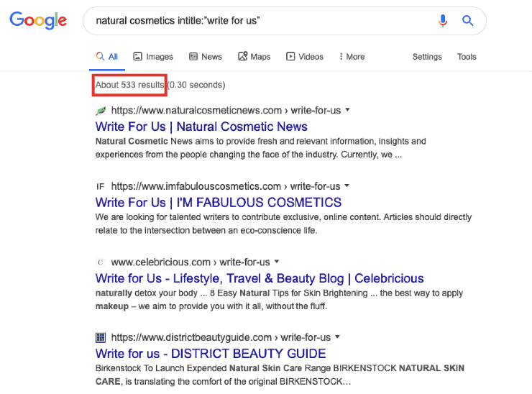Select the All results tab

[107, 57]
